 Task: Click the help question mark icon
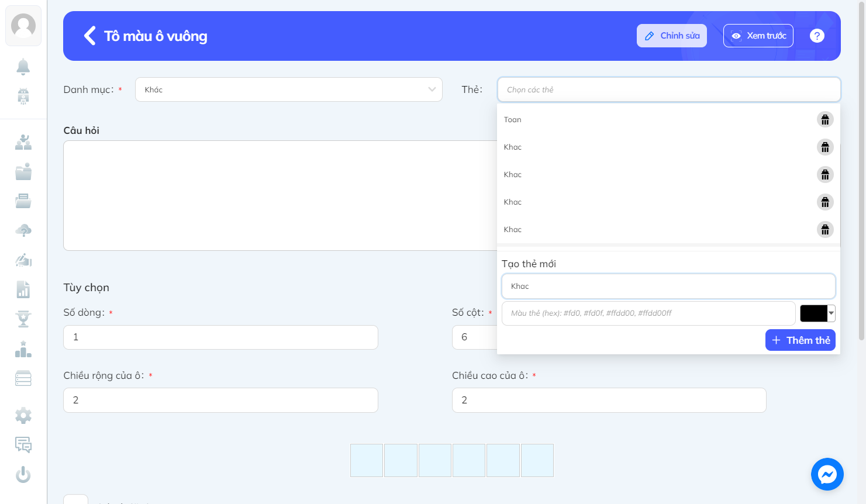pyautogui.click(x=817, y=36)
